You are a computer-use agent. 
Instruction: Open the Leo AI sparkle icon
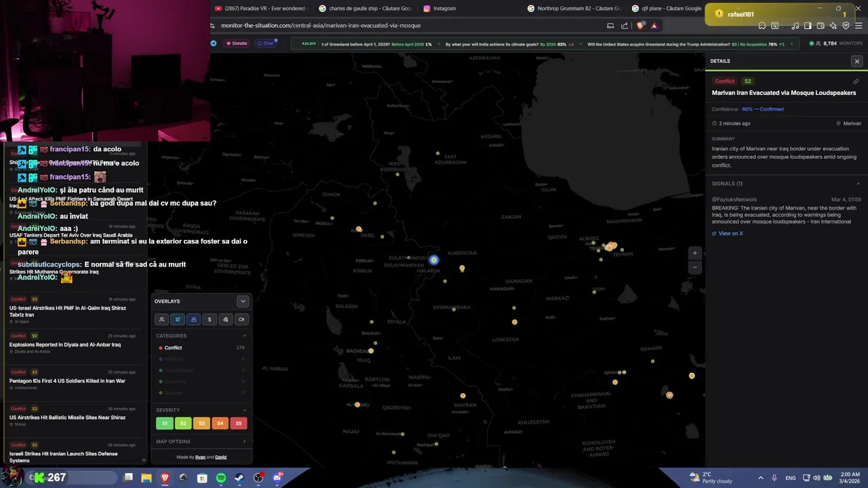[833, 26]
